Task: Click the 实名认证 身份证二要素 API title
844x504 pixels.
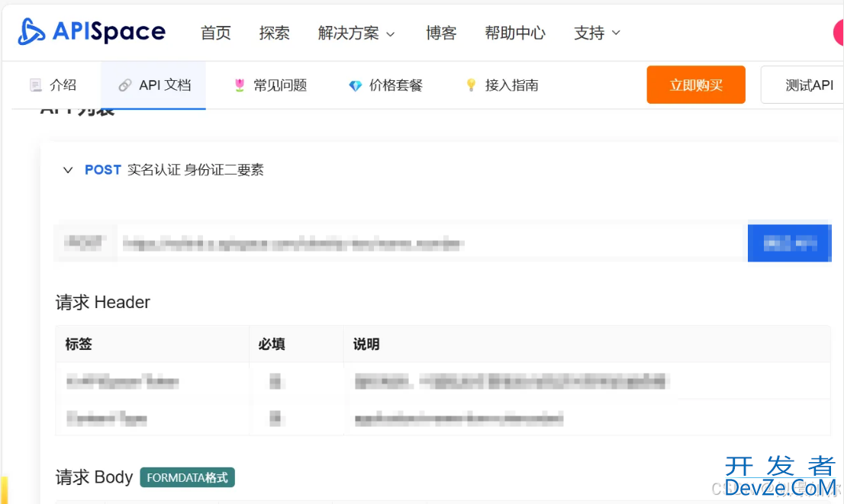Action: 195,170
